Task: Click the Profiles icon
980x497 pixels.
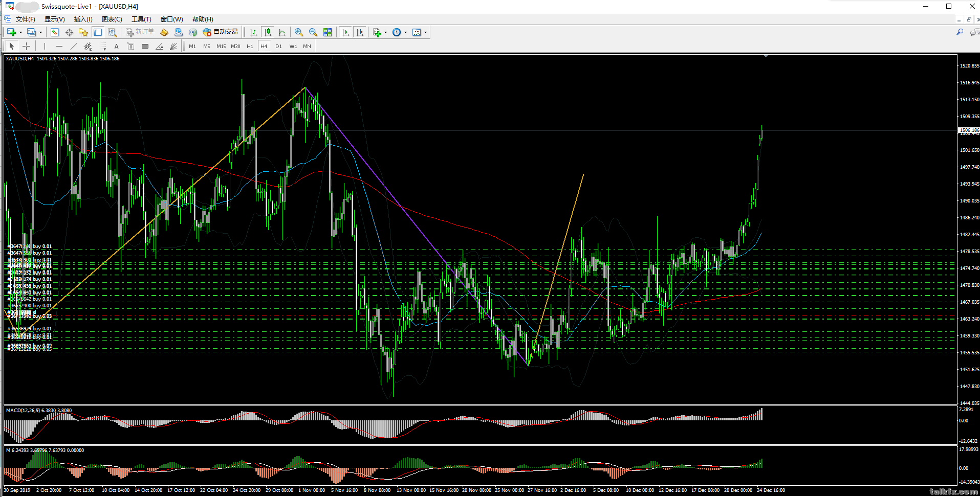Action: 32,32
